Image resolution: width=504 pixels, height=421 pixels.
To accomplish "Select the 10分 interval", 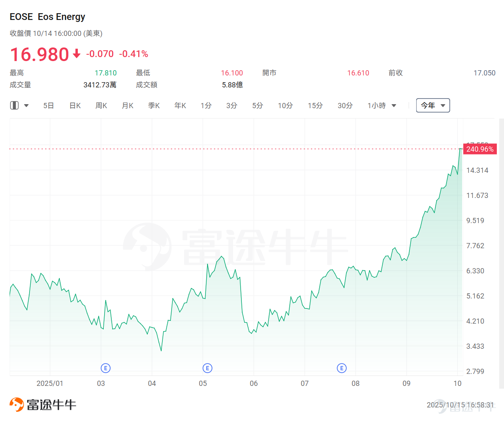I will (285, 106).
